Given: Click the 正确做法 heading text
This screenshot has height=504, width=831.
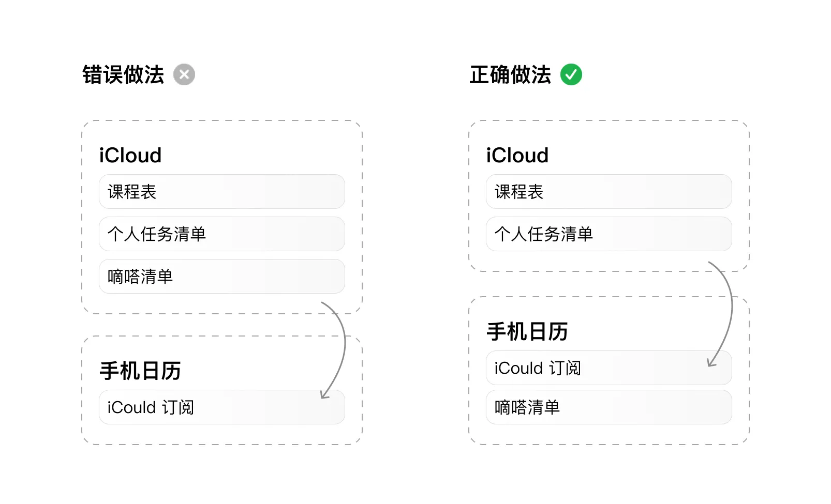Looking at the screenshot, I should (x=510, y=74).
